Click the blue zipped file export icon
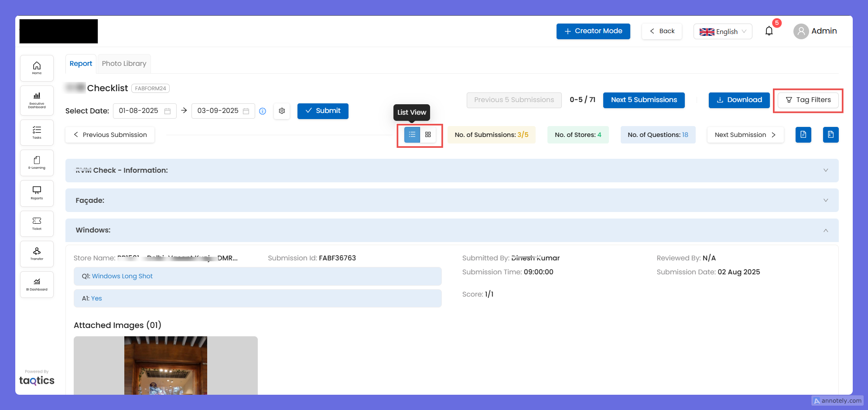This screenshot has height=410, width=868. (831, 135)
